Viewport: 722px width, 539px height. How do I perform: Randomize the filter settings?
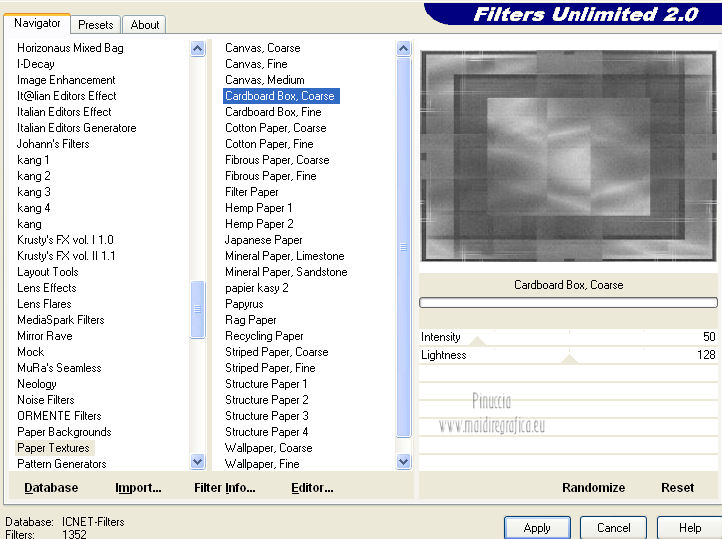593,487
